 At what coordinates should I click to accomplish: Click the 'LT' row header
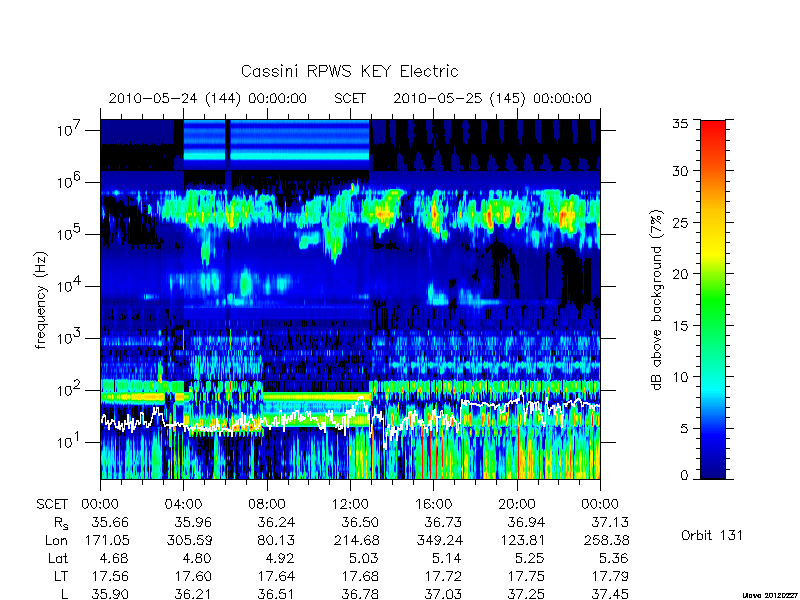pos(61,577)
